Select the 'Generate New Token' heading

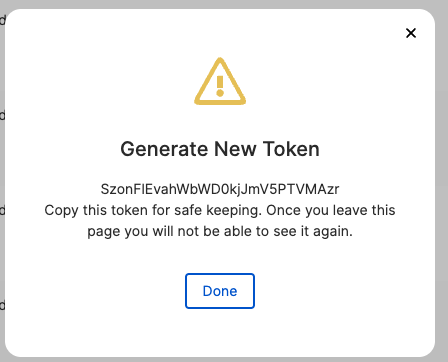pos(220,149)
